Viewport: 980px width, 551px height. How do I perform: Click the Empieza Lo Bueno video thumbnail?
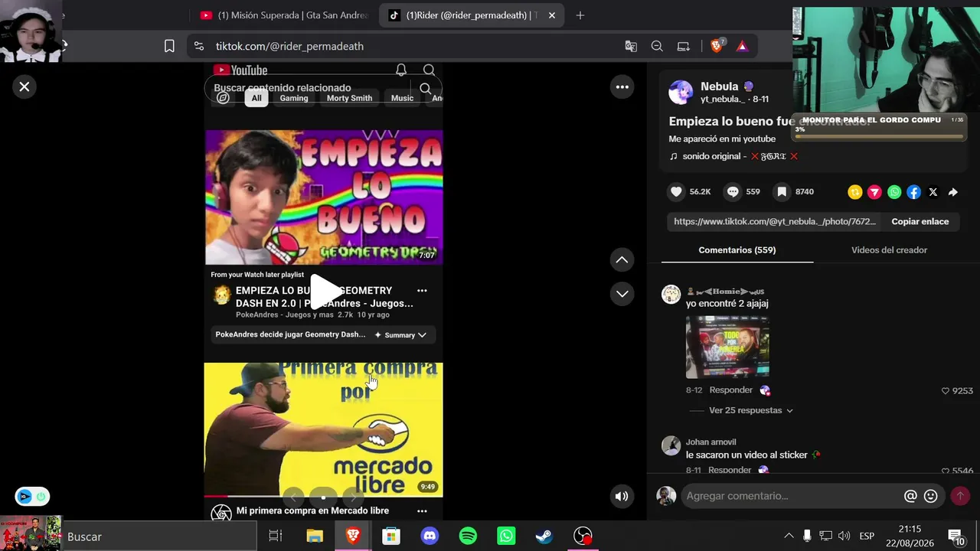click(x=324, y=197)
